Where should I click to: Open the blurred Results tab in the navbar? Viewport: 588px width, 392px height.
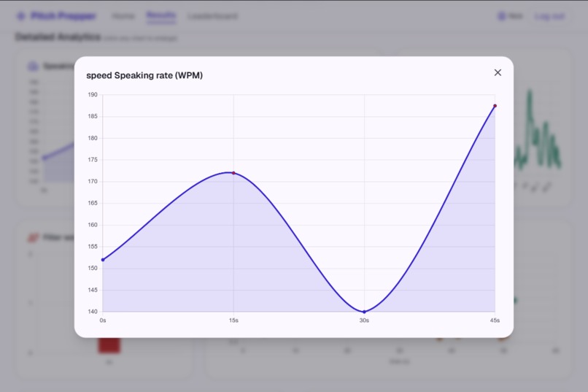(x=161, y=16)
